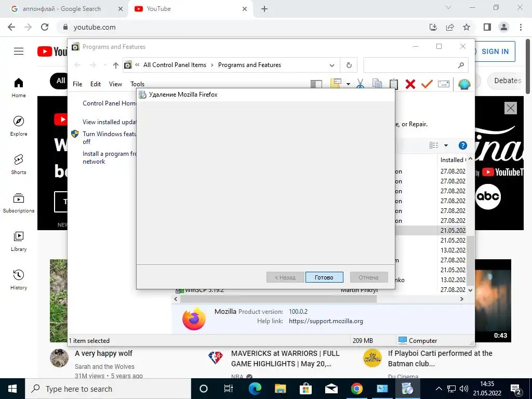Screen dimensions: 532x399
Task: Select the Debates filter chip
Action: coord(507,81)
